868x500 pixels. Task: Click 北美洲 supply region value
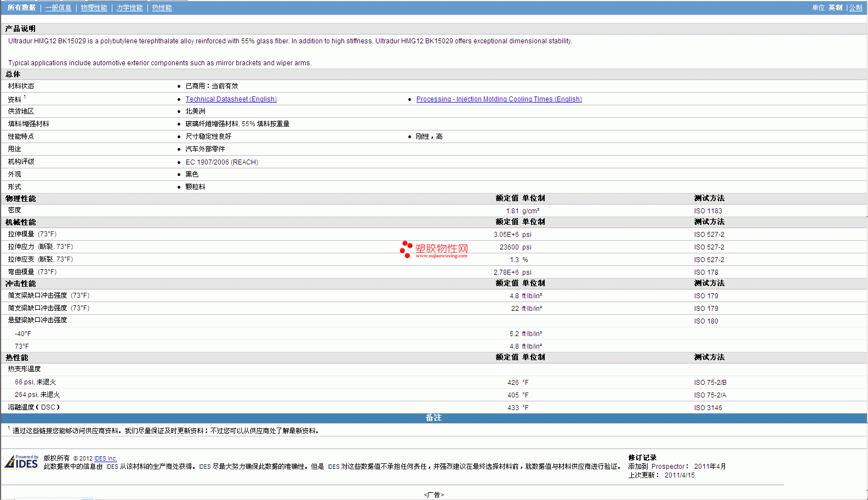tap(195, 111)
